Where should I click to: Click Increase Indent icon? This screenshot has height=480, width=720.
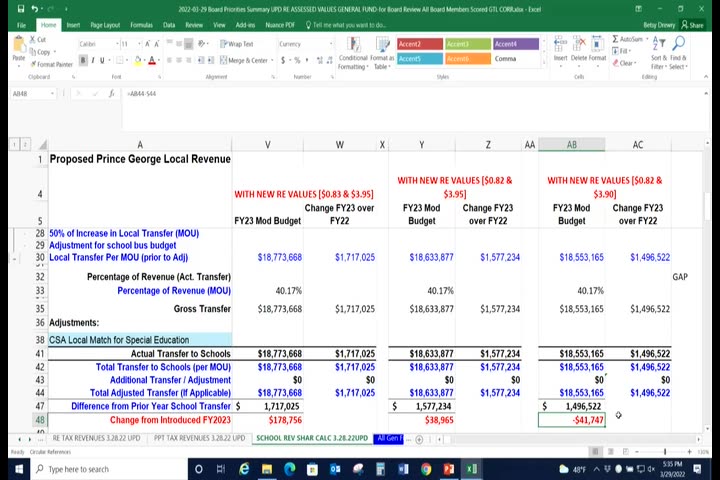pos(211,60)
